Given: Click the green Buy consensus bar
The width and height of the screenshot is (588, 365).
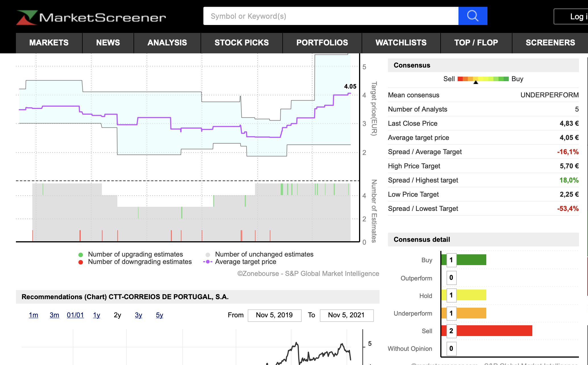Looking at the screenshot, I should (471, 260).
